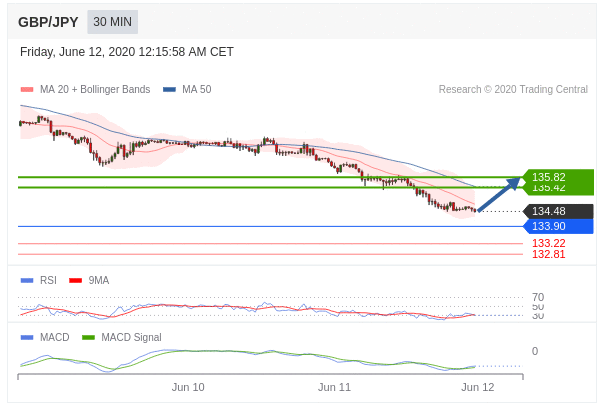Click the Friday, June 12, 2020 timestamp
The image size is (604, 407).
pyautogui.click(x=127, y=52)
